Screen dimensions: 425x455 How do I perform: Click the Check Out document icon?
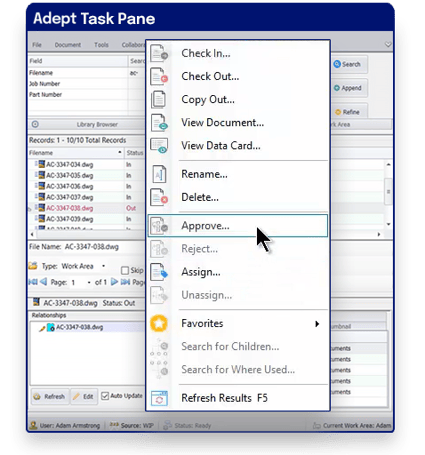[x=159, y=76]
